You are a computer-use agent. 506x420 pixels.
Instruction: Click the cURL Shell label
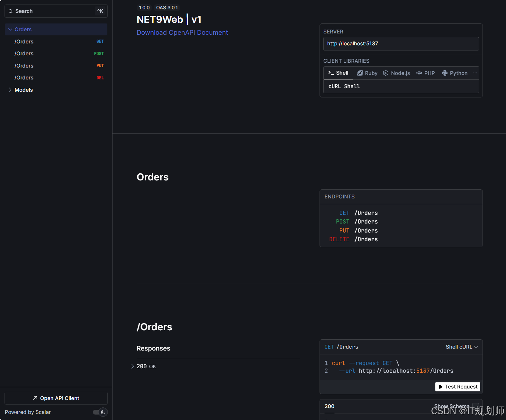coord(344,87)
